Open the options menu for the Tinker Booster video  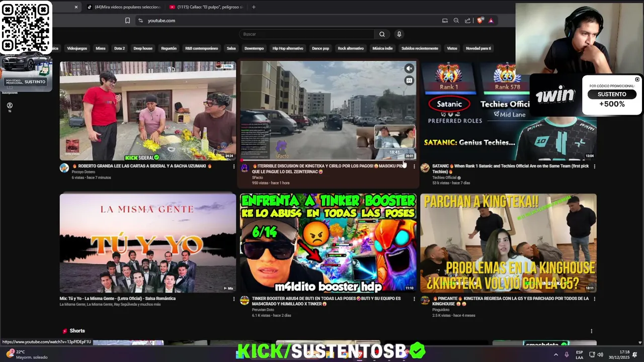[414, 299]
